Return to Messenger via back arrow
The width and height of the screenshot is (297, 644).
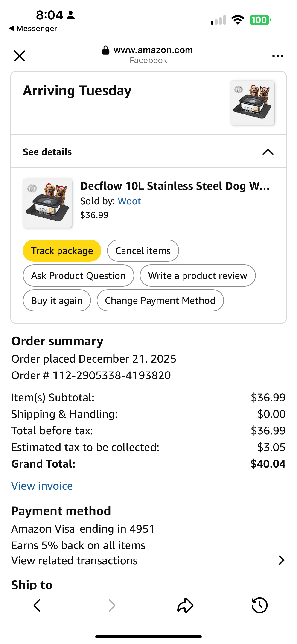point(33,29)
